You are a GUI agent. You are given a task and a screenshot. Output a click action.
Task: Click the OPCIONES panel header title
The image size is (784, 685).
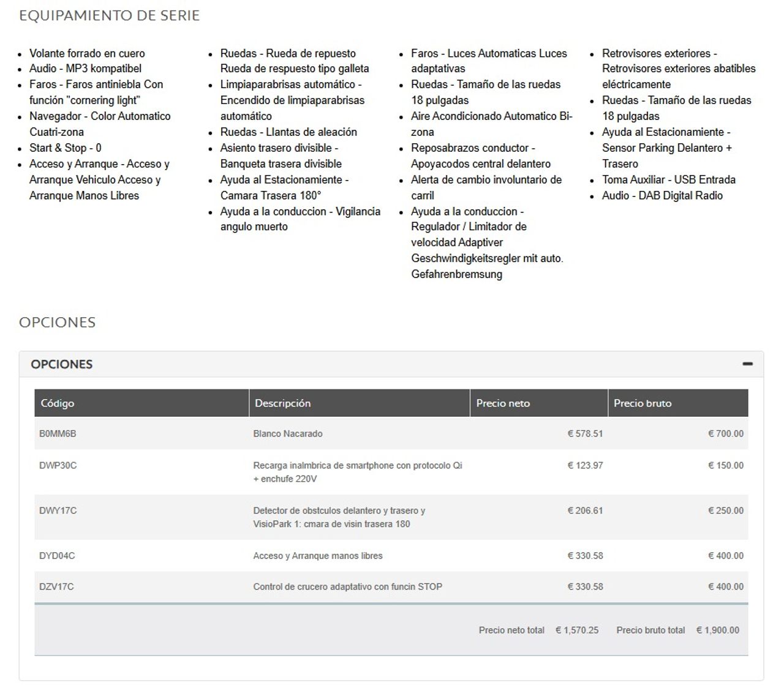62,364
